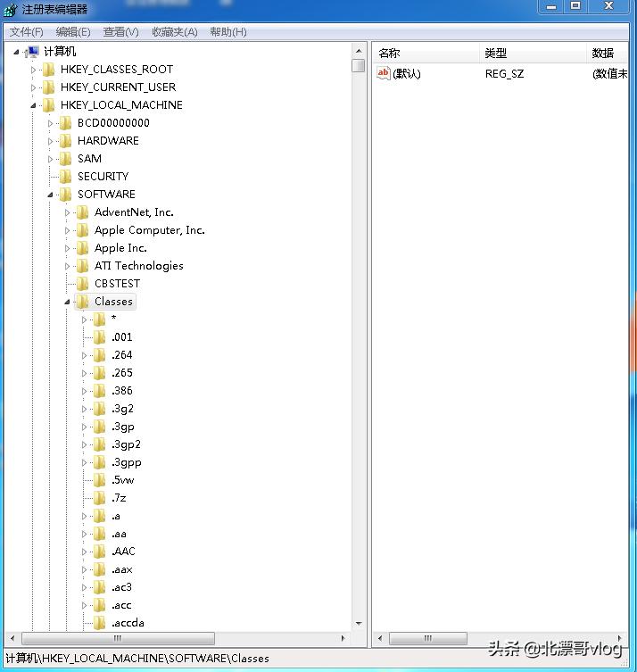637x672 pixels.
Task: Click the HKEY_CURRENT_USER folder icon
Action: pos(49,87)
